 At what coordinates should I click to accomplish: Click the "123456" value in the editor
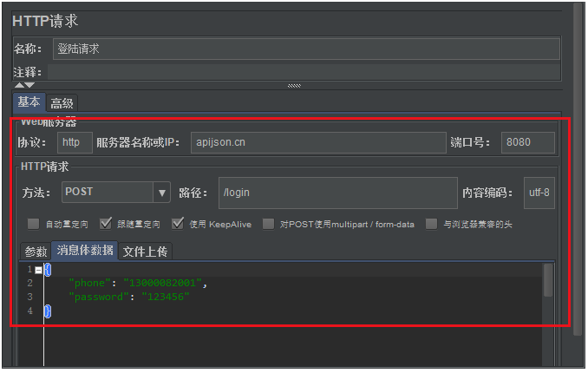coord(166,297)
